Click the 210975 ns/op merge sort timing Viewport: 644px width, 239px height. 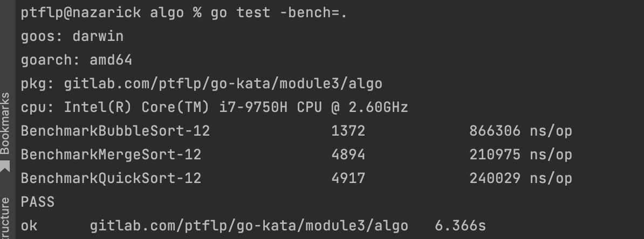pyautogui.click(x=520, y=154)
